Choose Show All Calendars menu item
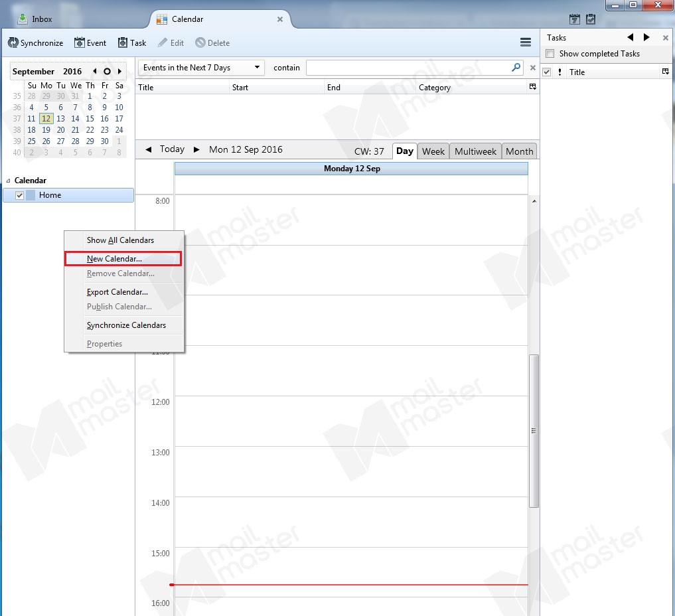This screenshot has height=616, width=675. click(x=124, y=240)
